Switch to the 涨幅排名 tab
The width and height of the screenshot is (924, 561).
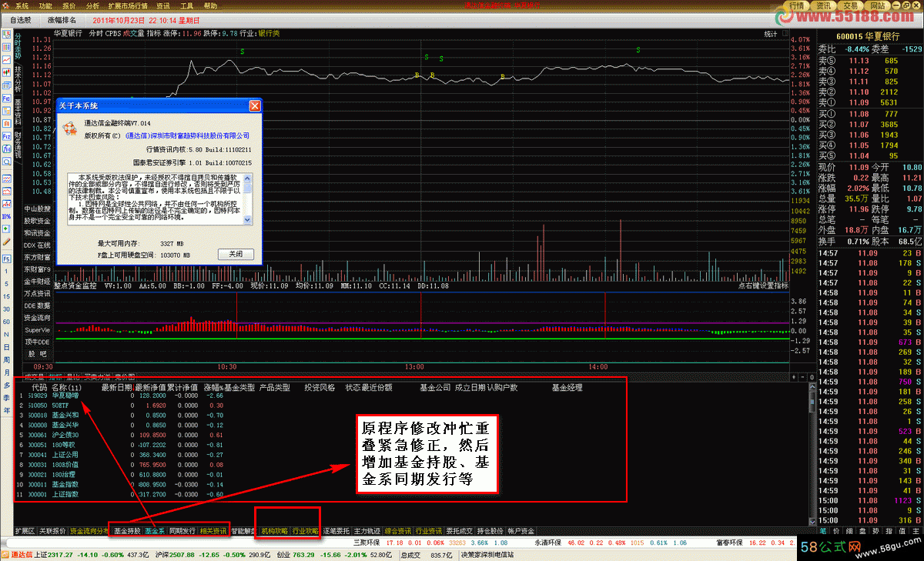[62, 21]
